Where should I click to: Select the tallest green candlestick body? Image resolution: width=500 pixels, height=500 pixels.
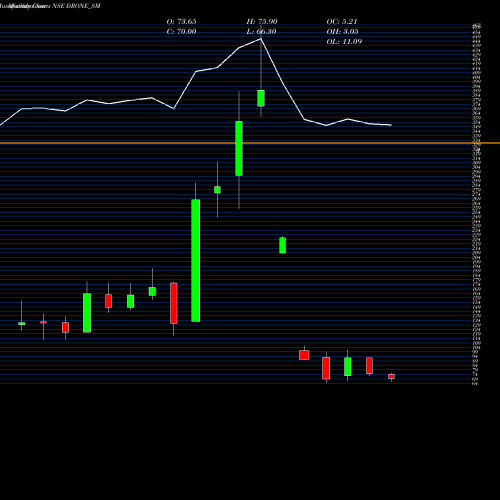tap(196, 261)
